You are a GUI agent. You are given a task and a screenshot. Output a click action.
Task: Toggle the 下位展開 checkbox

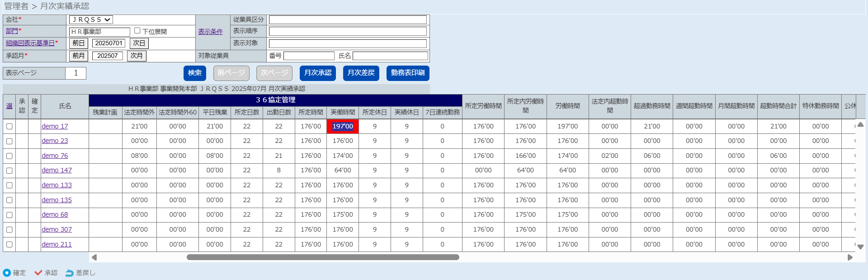click(x=137, y=31)
